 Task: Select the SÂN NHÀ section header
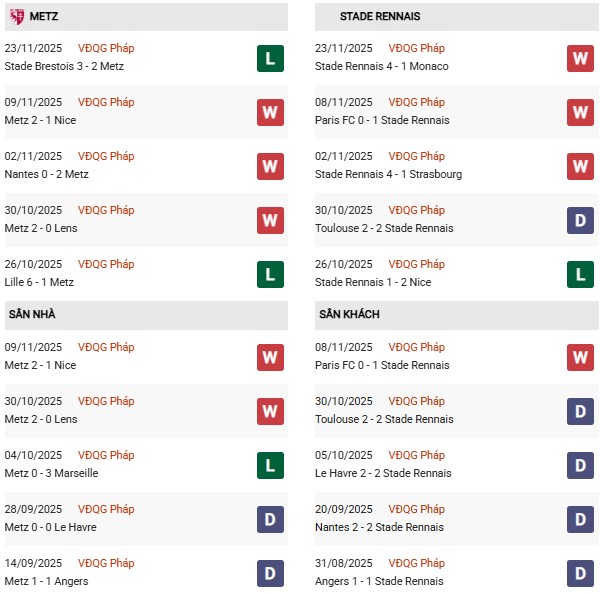(32, 314)
